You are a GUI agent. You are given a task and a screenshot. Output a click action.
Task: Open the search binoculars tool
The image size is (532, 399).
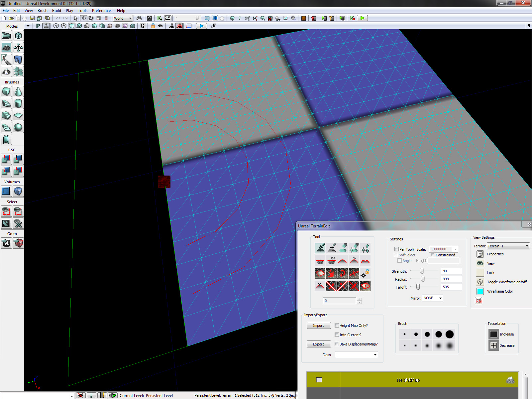pos(139,18)
